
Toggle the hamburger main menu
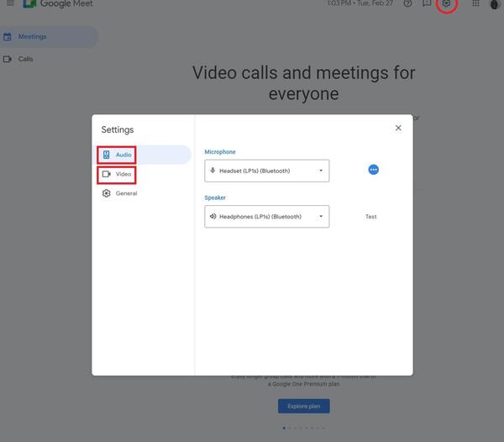10,3
